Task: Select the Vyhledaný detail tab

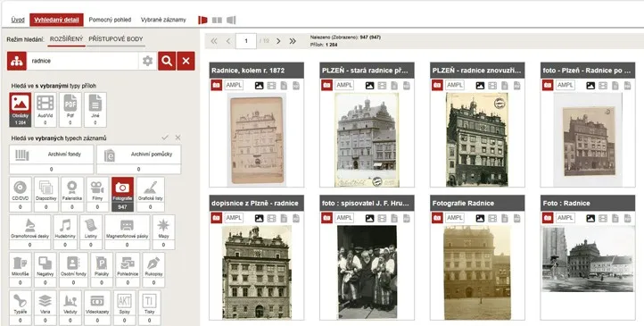Action: coord(57,20)
